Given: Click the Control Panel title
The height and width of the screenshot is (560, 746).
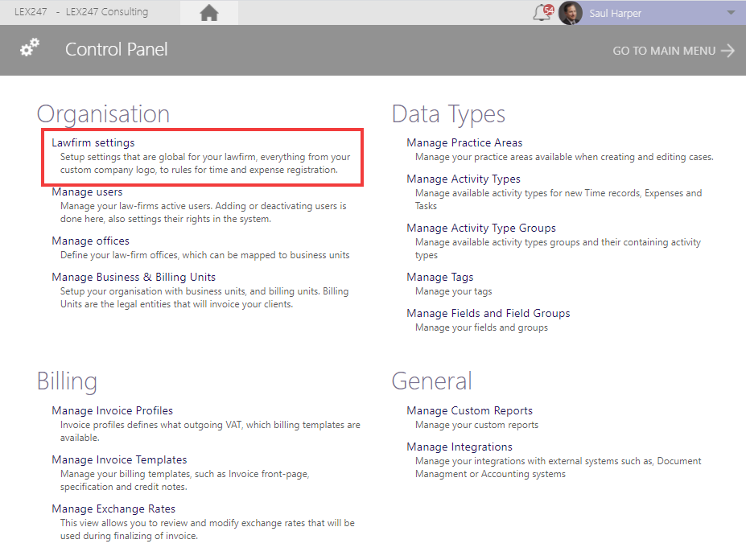Looking at the screenshot, I should click(117, 49).
